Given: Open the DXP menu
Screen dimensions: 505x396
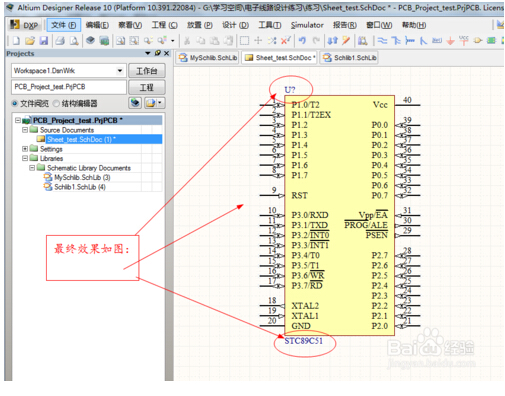Looking at the screenshot, I should pyautogui.click(x=24, y=25).
